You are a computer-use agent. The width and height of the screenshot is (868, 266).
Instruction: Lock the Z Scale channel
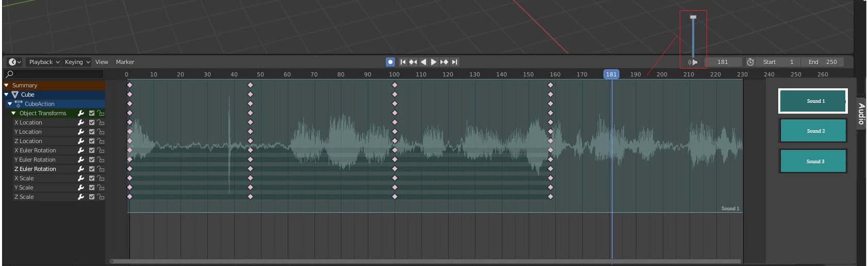coord(101,197)
